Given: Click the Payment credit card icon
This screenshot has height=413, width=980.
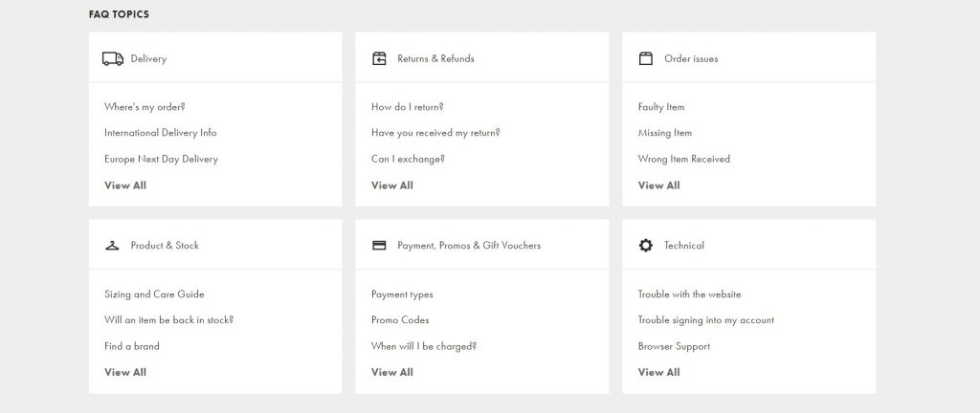Looking at the screenshot, I should pyautogui.click(x=379, y=246).
